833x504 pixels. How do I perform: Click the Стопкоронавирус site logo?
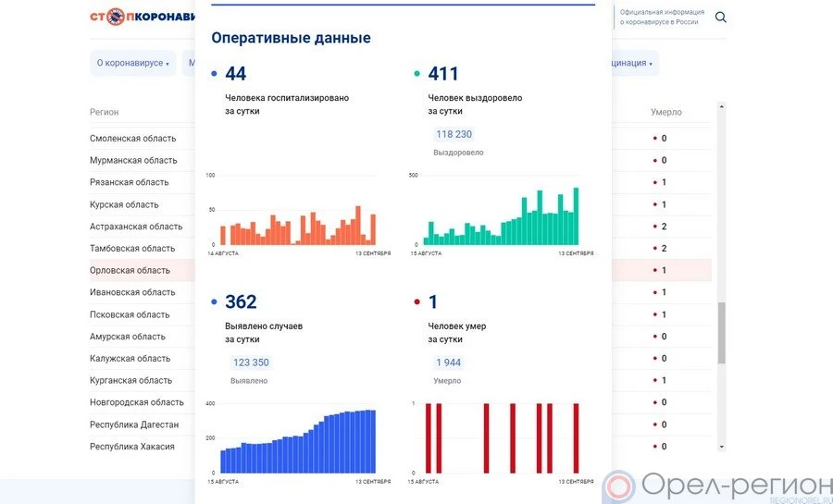click(x=143, y=17)
